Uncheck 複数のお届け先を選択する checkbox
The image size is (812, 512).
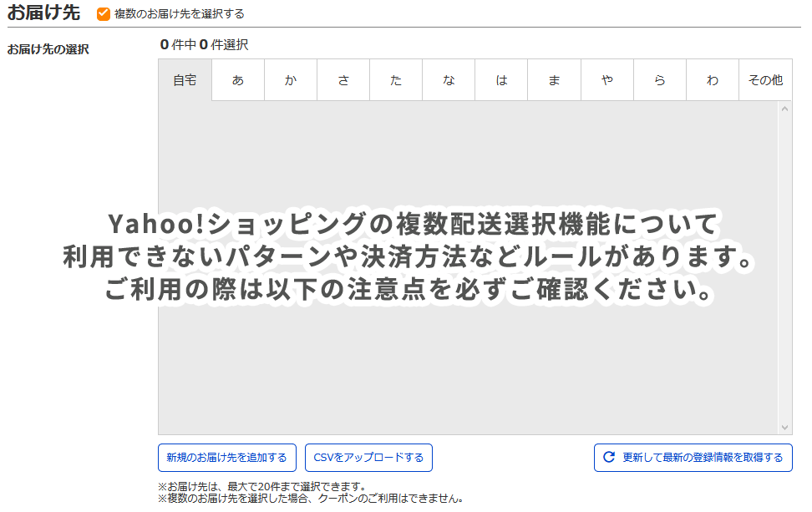104,14
